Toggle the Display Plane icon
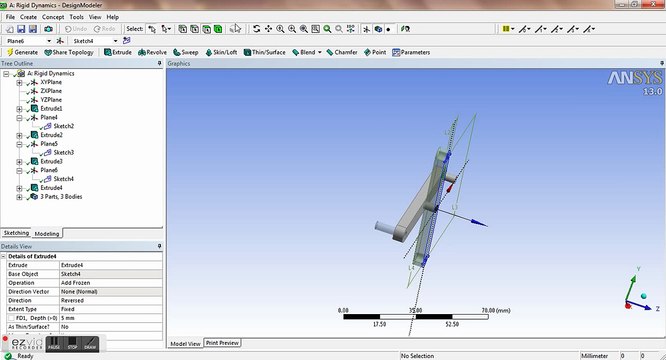Screen dimensions: 666x360 pos(366,29)
